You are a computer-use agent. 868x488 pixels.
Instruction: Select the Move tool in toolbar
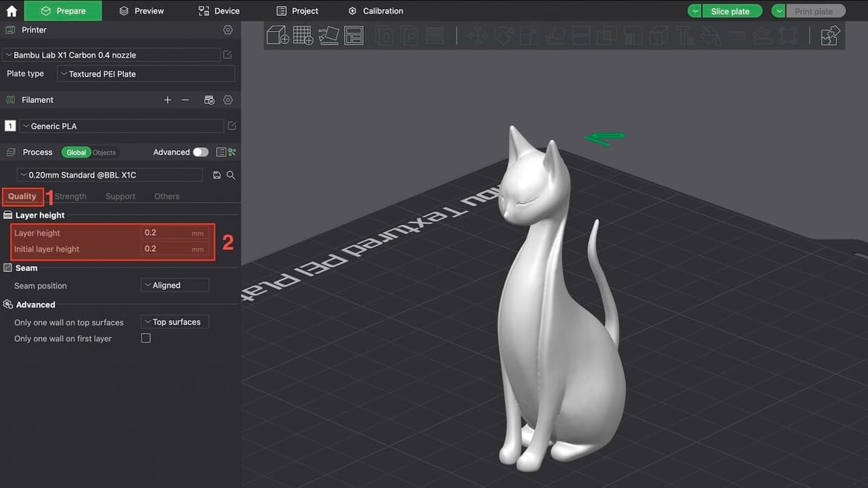[477, 35]
